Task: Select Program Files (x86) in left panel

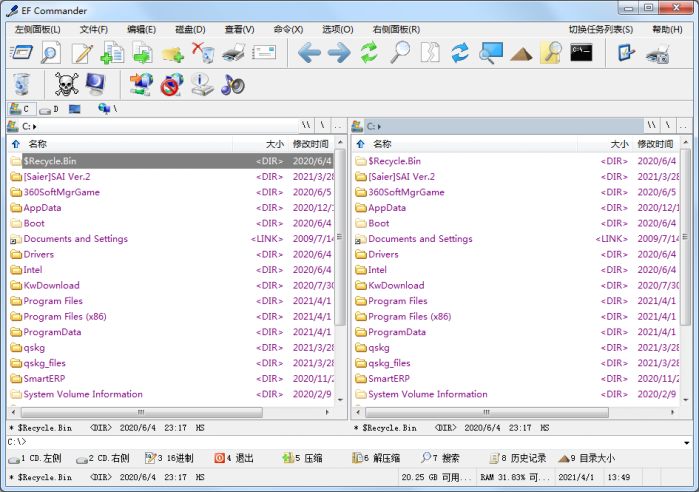Action: [x=65, y=316]
